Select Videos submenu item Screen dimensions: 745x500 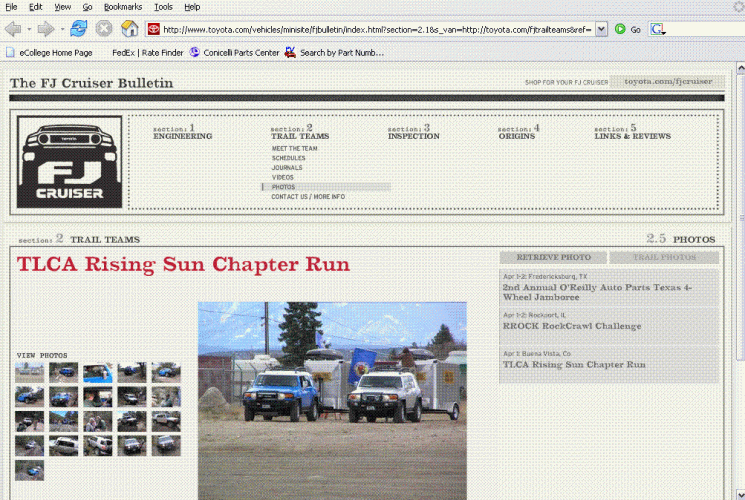coord(282,177)
